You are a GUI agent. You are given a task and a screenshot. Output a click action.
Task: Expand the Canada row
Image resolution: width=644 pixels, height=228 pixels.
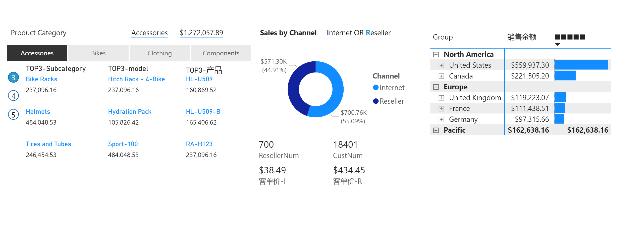441,76
